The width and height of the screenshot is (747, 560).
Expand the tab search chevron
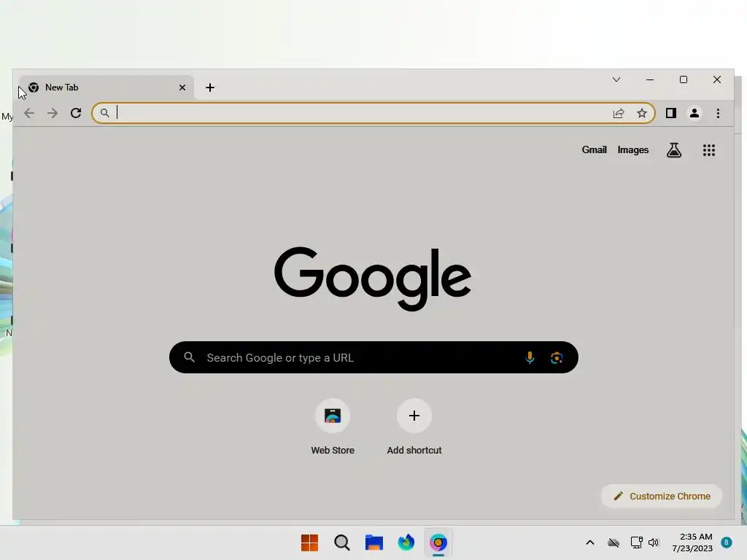point(616,79)
